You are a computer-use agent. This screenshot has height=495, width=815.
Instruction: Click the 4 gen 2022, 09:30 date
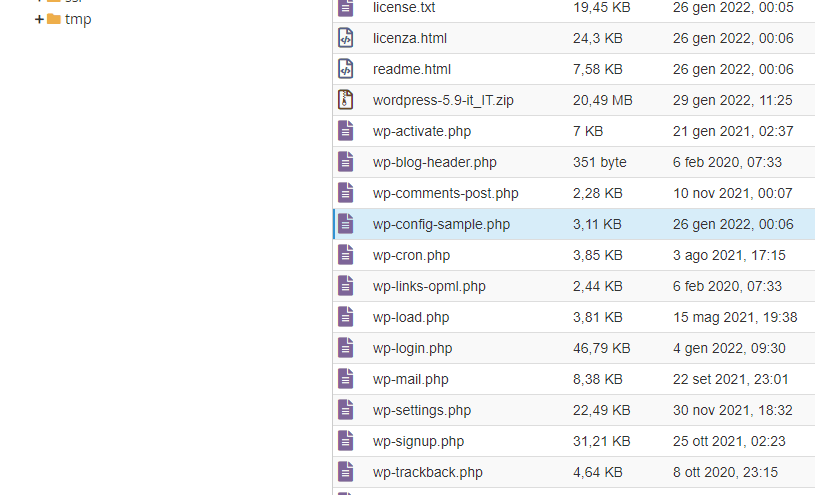coord(729,348)
